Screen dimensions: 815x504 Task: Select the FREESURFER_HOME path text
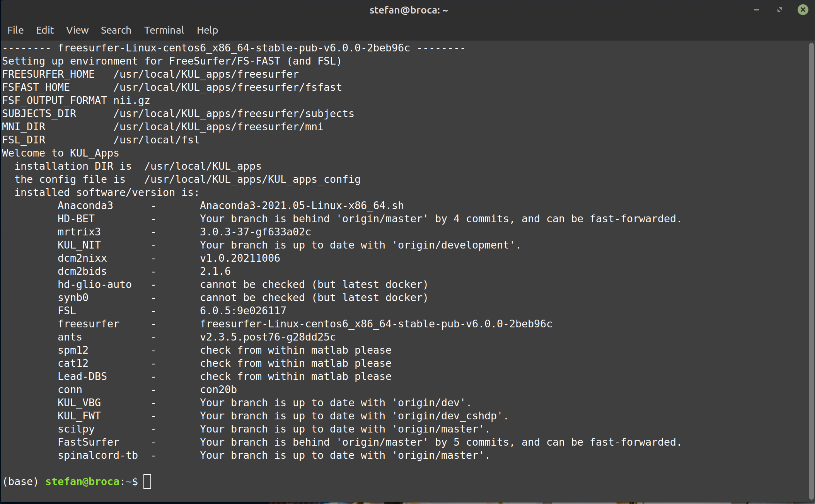click(206, 74)
